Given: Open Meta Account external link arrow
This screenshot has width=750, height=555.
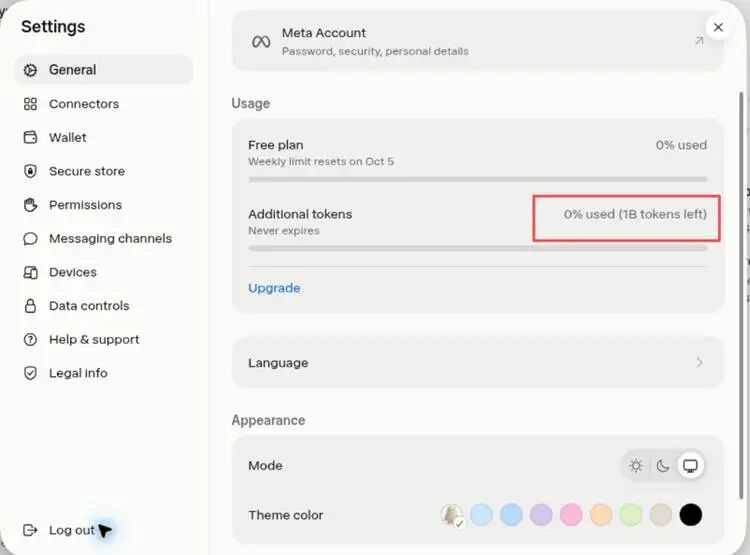Looking at the screenshot, I should (699, 41).
